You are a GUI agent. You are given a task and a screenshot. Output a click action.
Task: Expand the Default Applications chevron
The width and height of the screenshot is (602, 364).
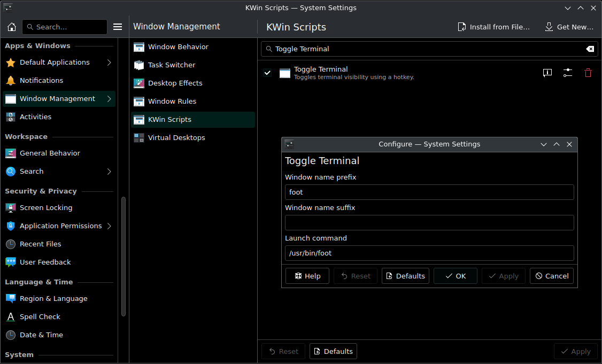click(x=109, y=62)
